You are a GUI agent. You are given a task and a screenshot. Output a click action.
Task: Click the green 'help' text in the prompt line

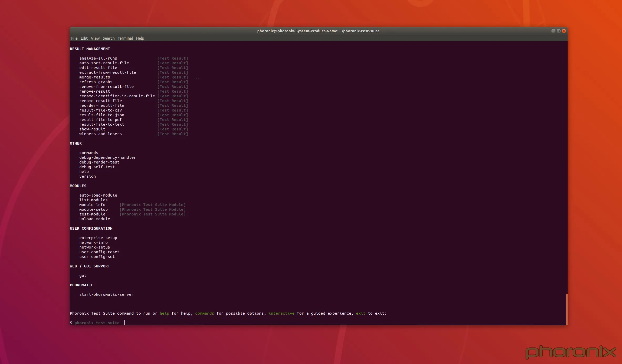(x=164, y=313)
